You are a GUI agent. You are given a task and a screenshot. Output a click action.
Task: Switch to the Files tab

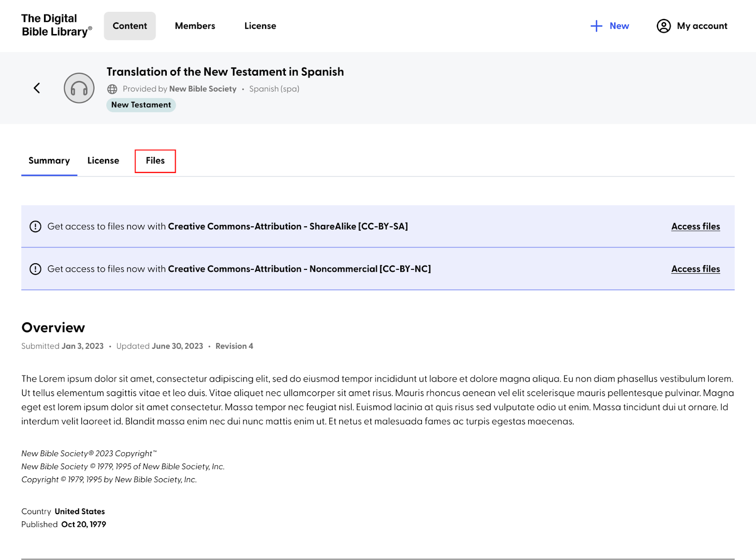[x=155, y=161]
